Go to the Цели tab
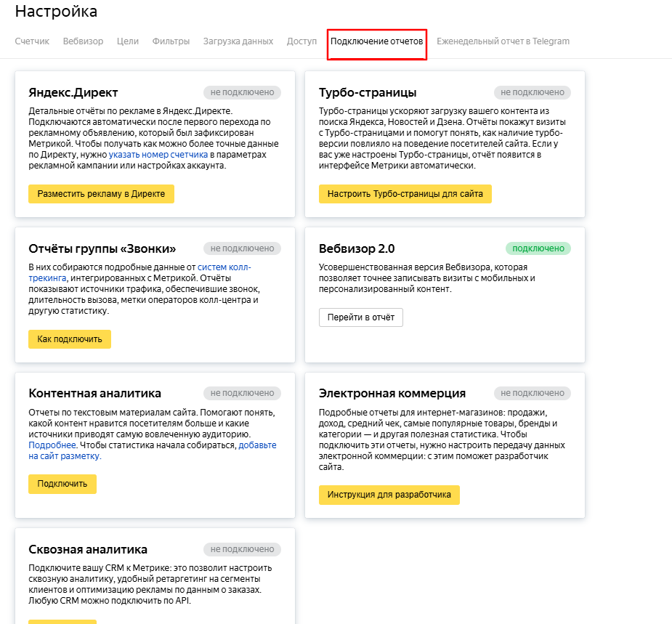 (x=128, y=41)
